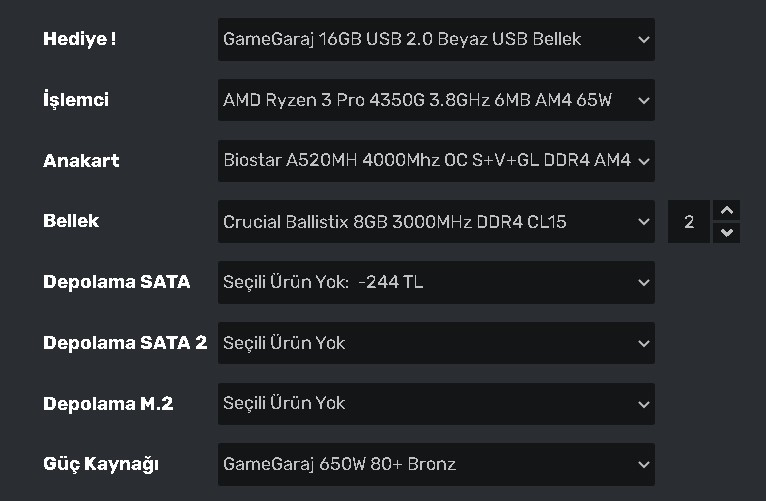Open the AMD Ryzen 3 Pro 4350G selection

point(418,100)
